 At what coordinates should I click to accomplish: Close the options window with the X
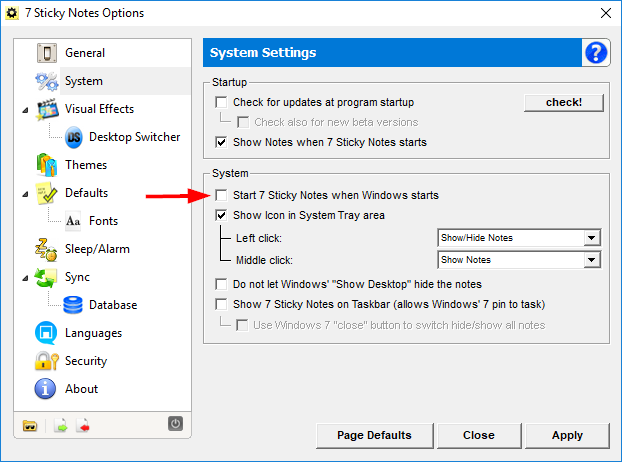pos(605,13)
